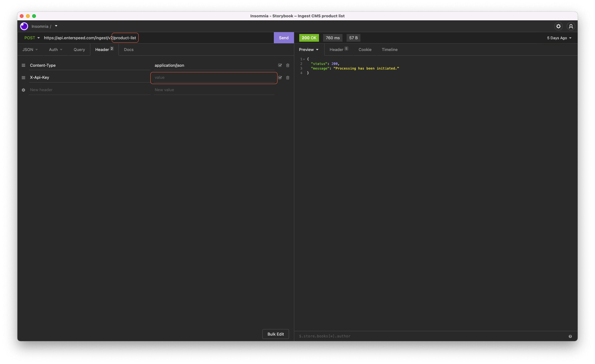Click the green maximize window button
595x364 pixels.
(x=34, y=16)
